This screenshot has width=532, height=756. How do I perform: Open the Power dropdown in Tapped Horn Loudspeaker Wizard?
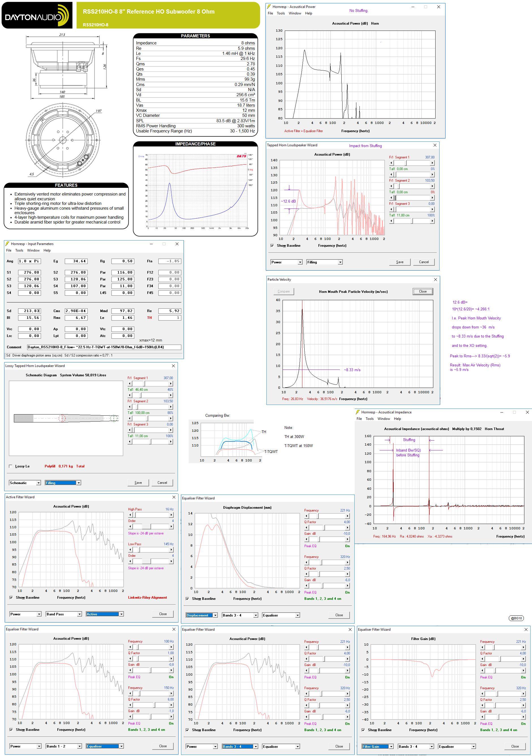(x=287, y=262)
